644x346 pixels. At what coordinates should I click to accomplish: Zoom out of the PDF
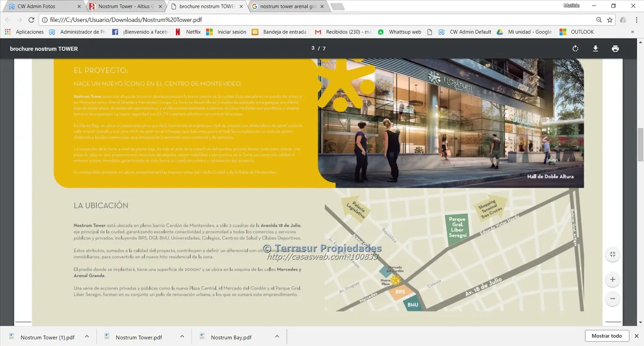pyautogui.click(x=612, y=299)
